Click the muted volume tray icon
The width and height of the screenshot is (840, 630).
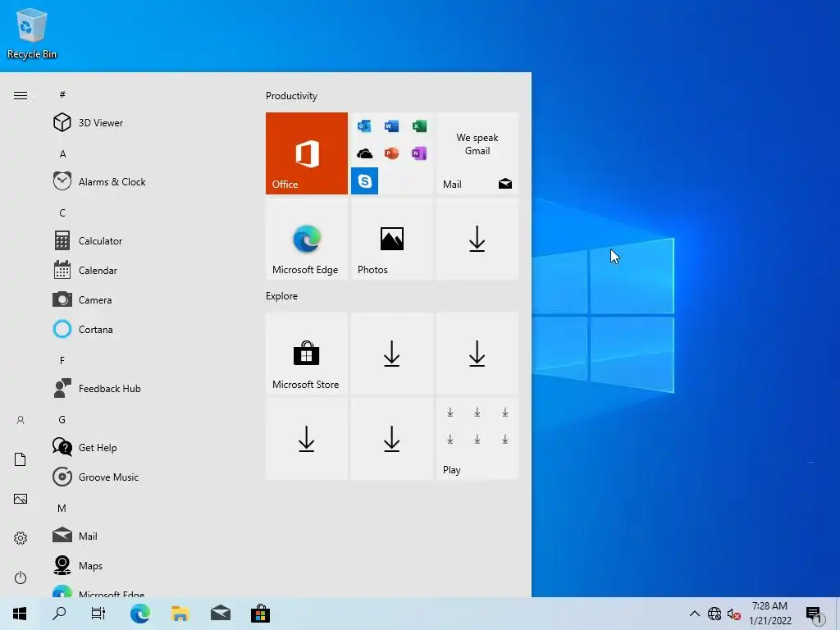[734, 614]
